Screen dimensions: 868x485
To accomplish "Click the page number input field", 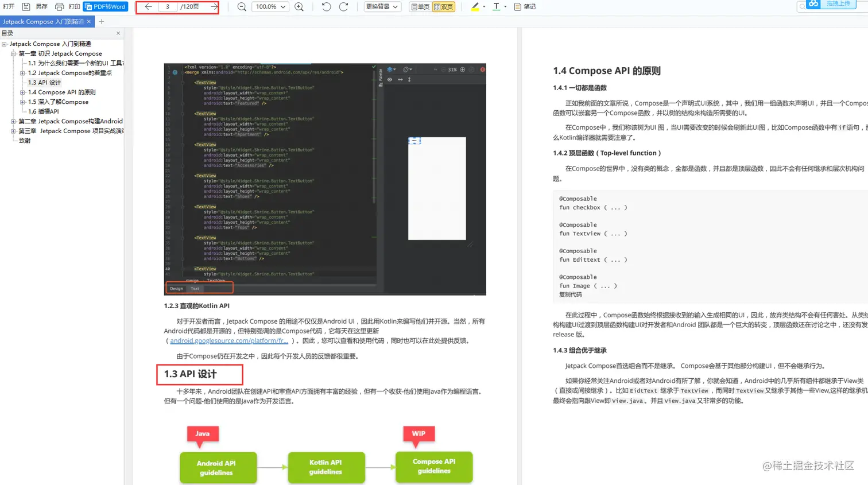I will pyautogui.click(x=167, y=7).
